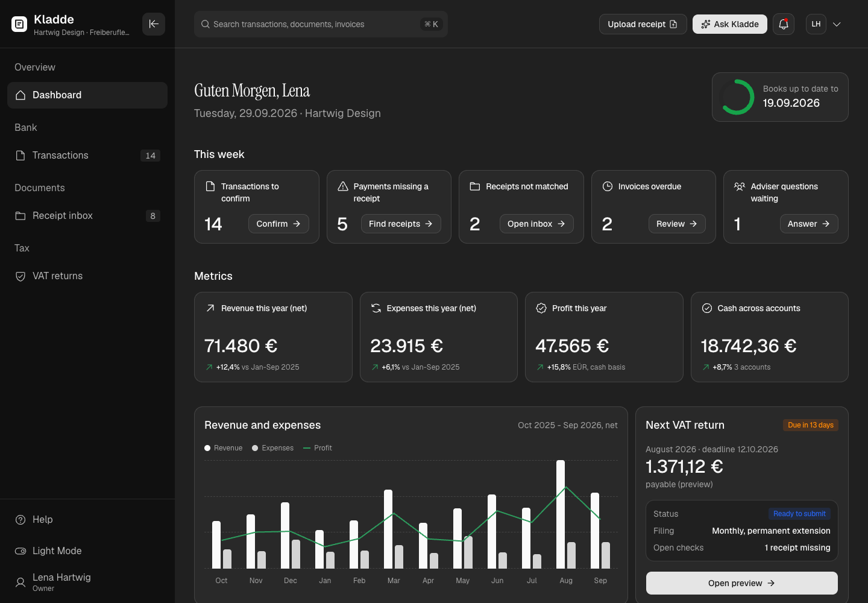Screen dimensions: 868x603
Task: Click the Upload receipt button
Action: tap(643, 24)
